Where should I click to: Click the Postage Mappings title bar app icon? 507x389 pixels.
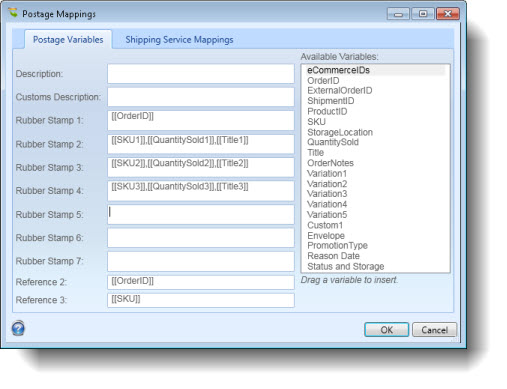(13, 13)
